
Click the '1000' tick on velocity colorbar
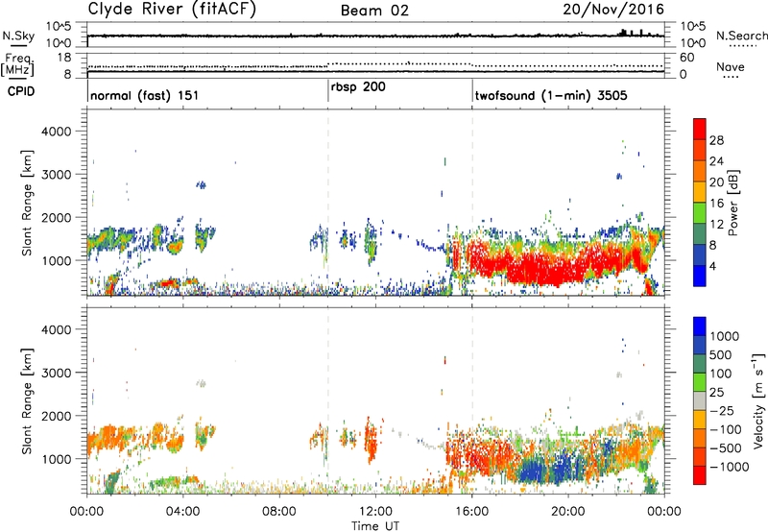pyautogui.click(x=725, y=336)
